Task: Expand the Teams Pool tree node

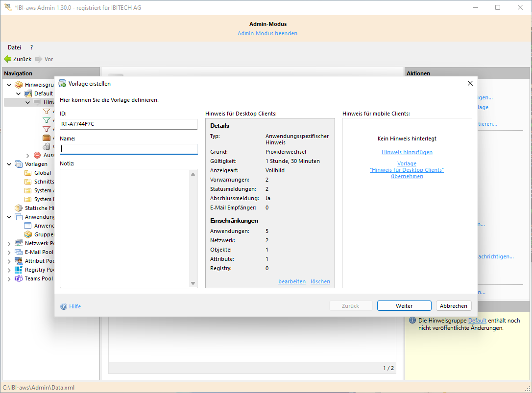Action: pyautogui.click(x=9, y=278)
